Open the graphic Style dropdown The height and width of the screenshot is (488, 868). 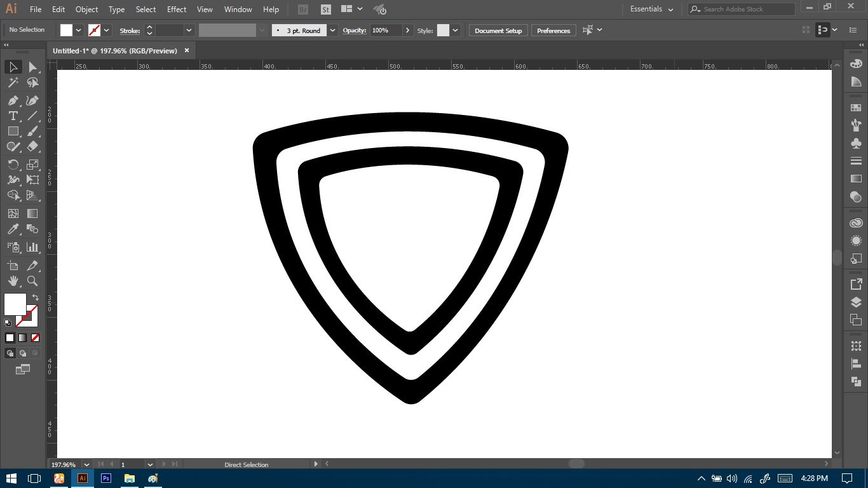pyautogui.click(x=456, y=30)
